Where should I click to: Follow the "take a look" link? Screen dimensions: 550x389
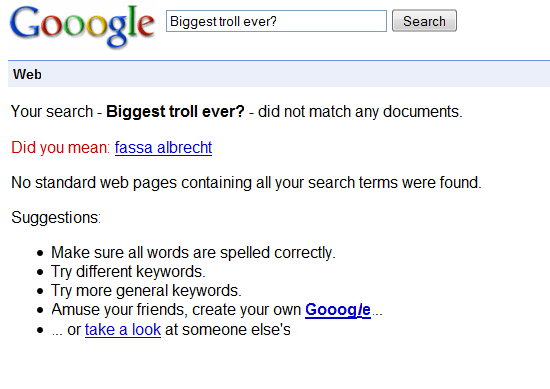coord(123,330)
